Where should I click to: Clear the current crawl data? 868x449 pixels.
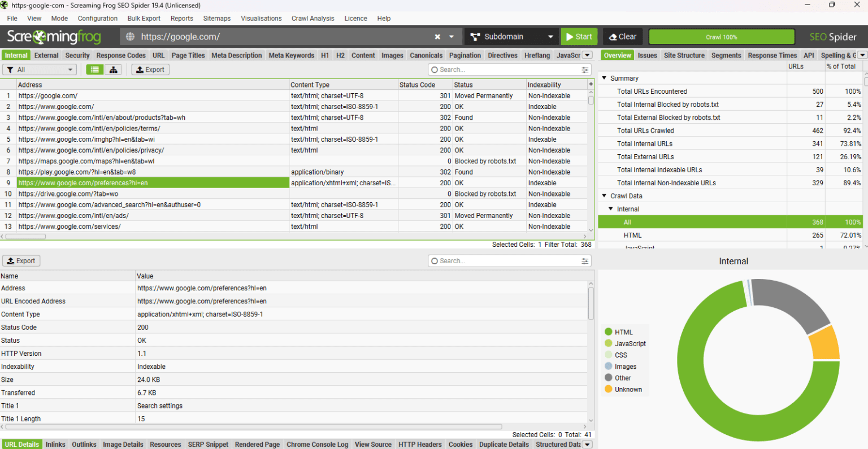[622, 37]
